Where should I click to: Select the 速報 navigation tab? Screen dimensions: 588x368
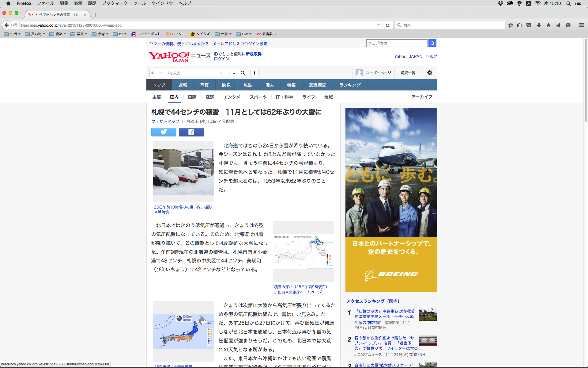183,85
